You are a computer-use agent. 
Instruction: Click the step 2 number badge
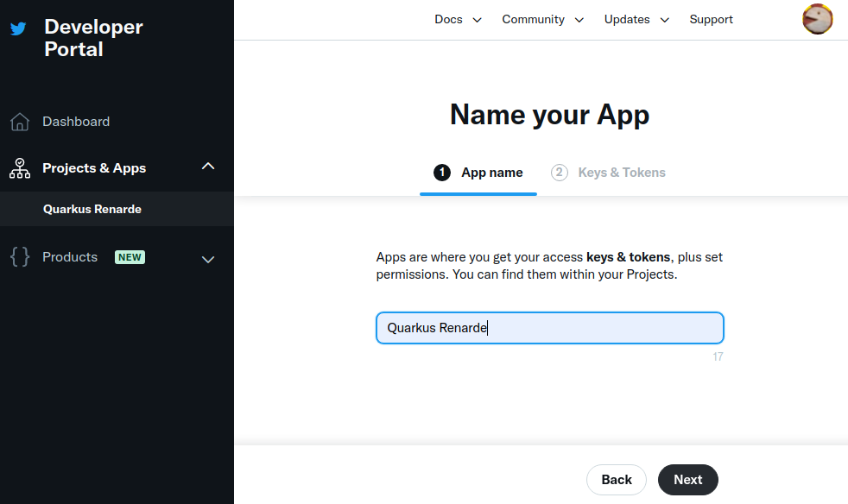point(560,173)
